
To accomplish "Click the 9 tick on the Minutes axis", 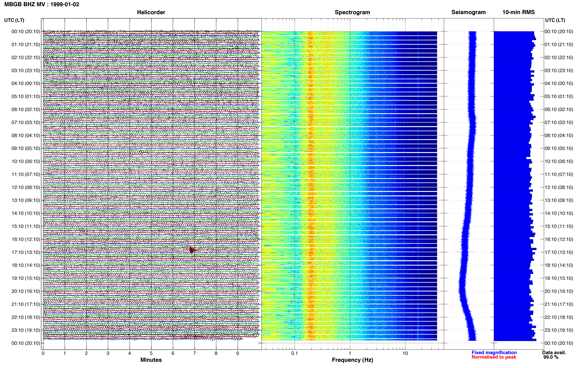I will tap(238, 353).
